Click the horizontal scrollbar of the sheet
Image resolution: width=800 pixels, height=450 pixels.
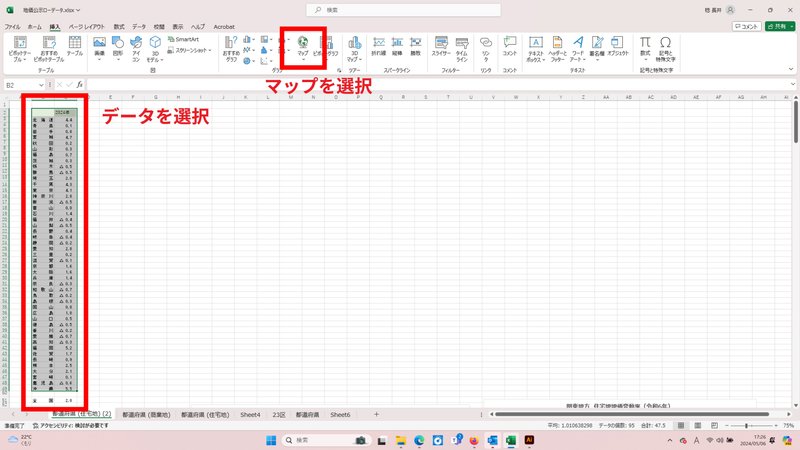pyautogui.click(x=632, y=414)
